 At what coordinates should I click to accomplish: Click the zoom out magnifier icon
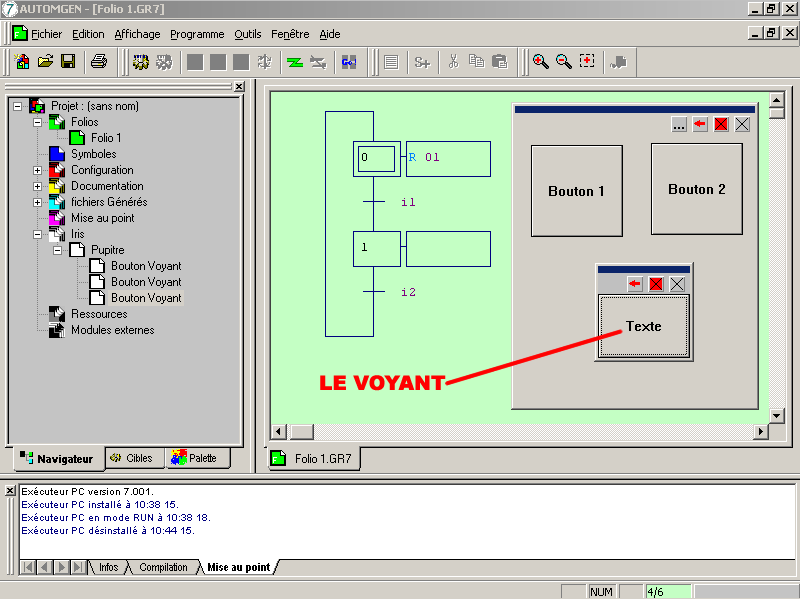click(x=564, y=62)
